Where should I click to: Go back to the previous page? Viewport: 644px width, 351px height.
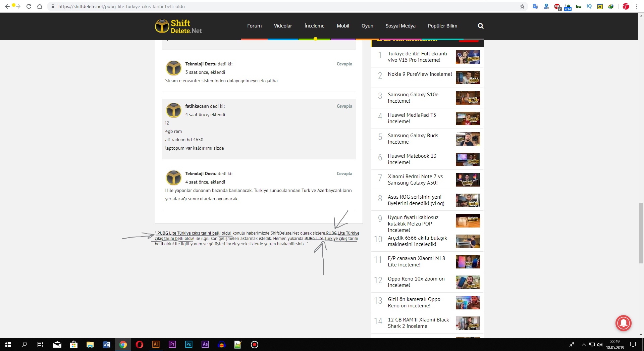[x=7, y=6]
